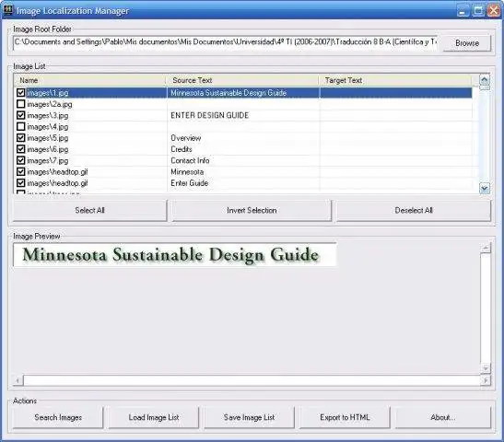This screenshot has width=504, height=442.
Task: Click the Minnesota Sustainable Design Guide preview image
Action: (175, 255)
